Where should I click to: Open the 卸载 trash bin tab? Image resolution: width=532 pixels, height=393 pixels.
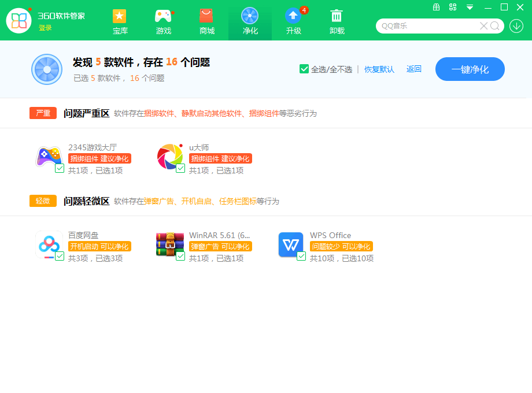pos(337,22)
